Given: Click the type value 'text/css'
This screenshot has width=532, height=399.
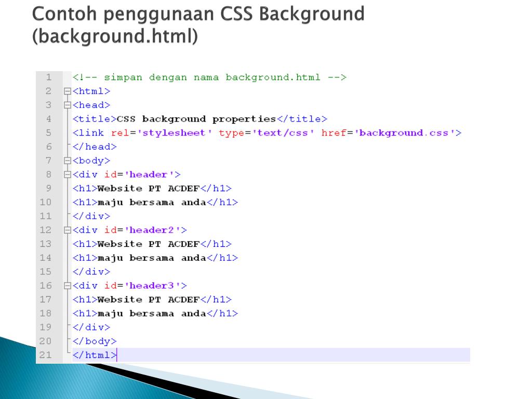Looking at the screenshot, I should [283, 133].
